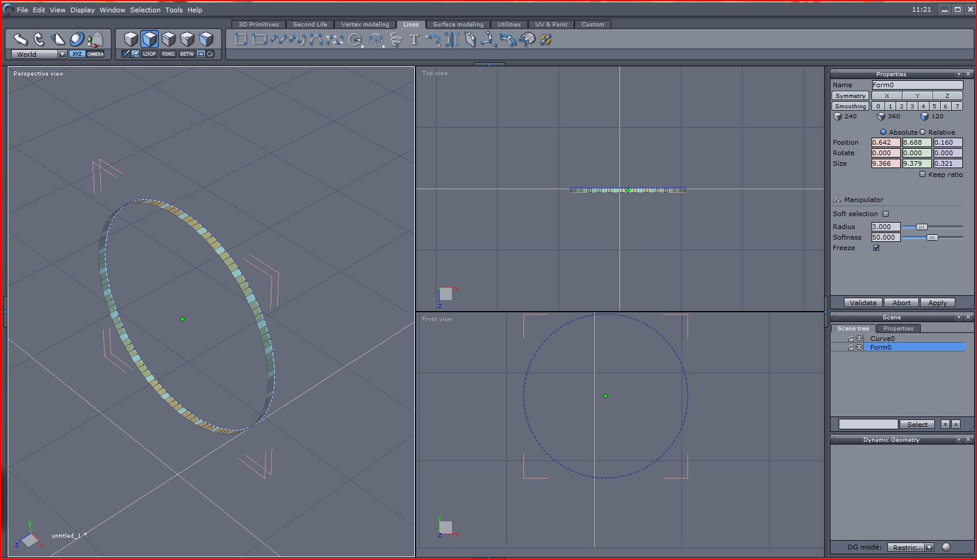Pick the Arc from three points tool
This screenshot has width=977, height=560.
click(376, 39)
